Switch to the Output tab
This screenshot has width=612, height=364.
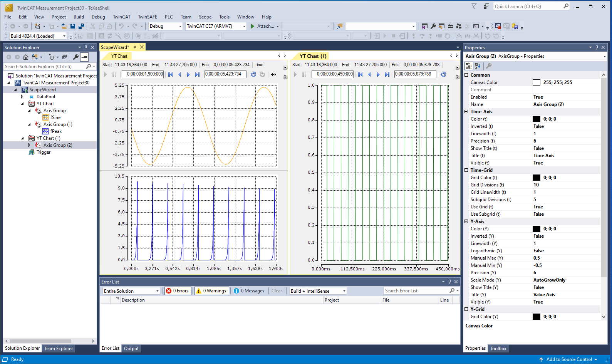[131, 349]
